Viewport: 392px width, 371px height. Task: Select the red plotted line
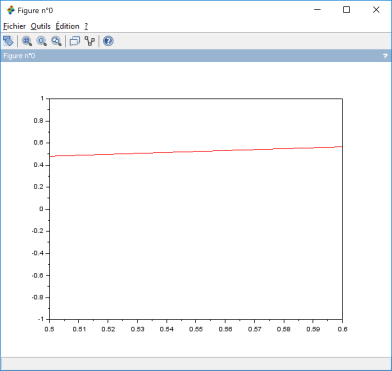[196, 151]
